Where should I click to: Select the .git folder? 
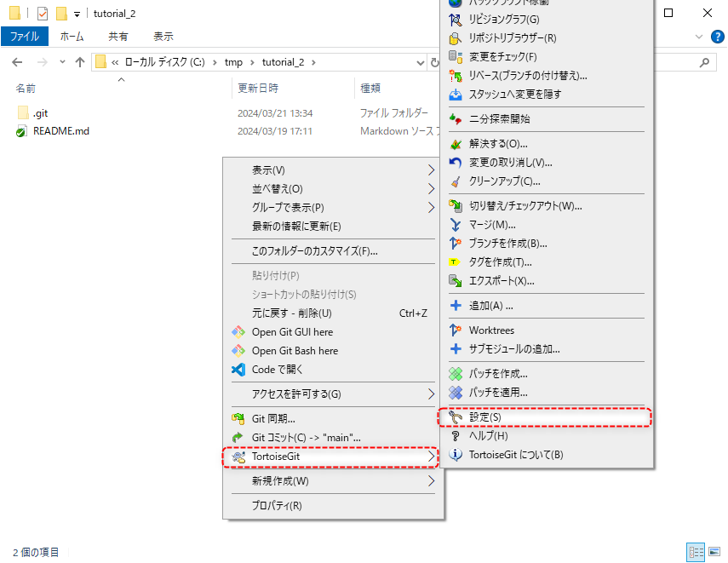click(x=40, y=113)
